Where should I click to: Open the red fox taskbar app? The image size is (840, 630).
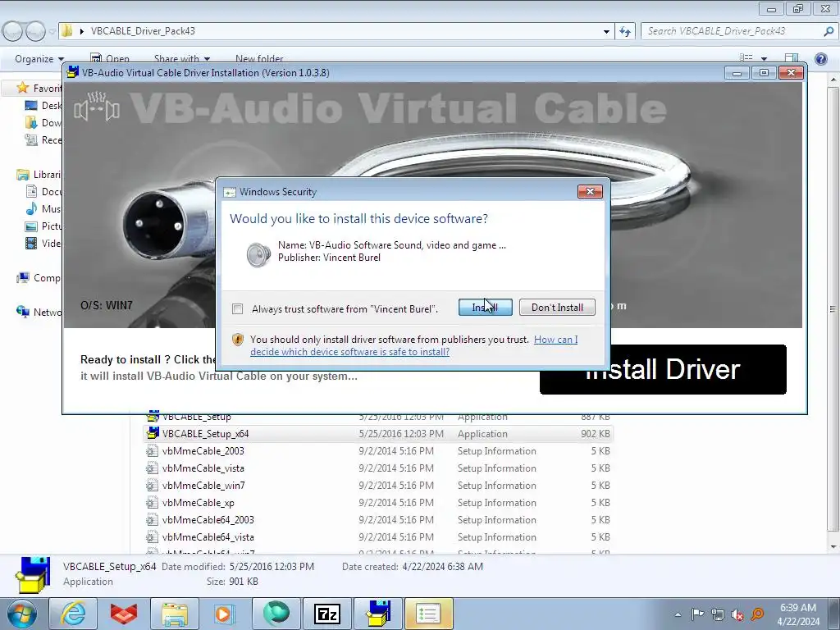point(124,614)
